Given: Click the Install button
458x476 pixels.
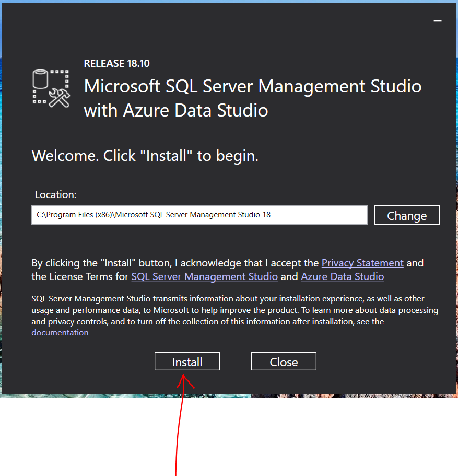Looking at the screenshot, I should click(x=187, y=361).
